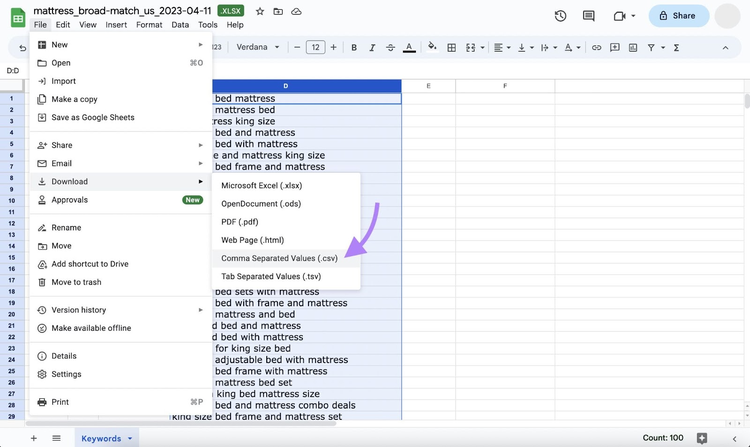Open version history clock icon
This screenshot has height=447, width=750.
[561, 16]
